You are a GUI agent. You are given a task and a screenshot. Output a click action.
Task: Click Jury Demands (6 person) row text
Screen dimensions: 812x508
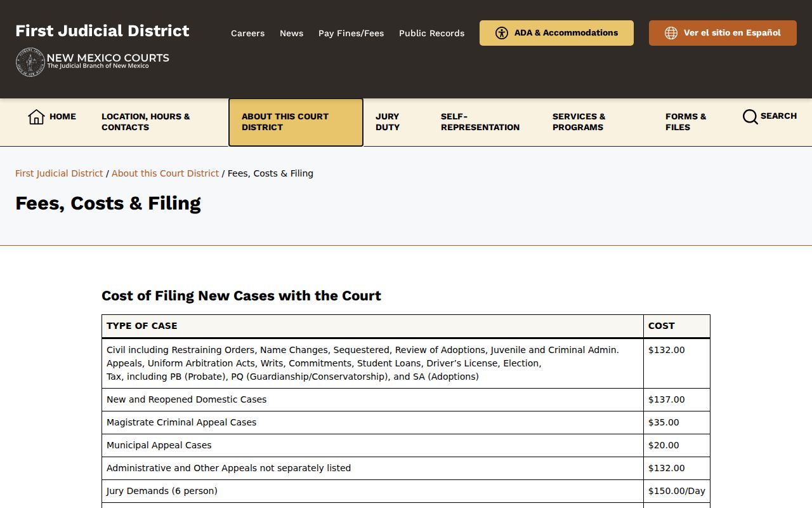(162, 491)
